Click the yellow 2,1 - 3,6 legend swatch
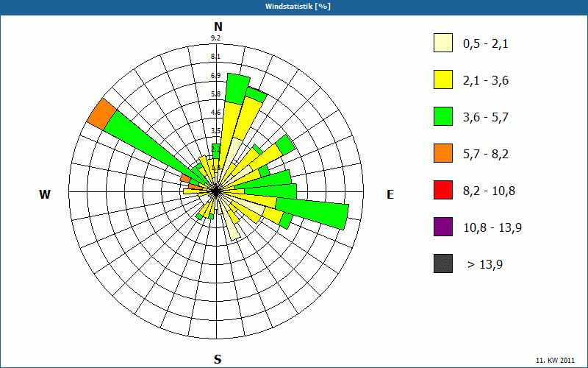 pos(443,79)
